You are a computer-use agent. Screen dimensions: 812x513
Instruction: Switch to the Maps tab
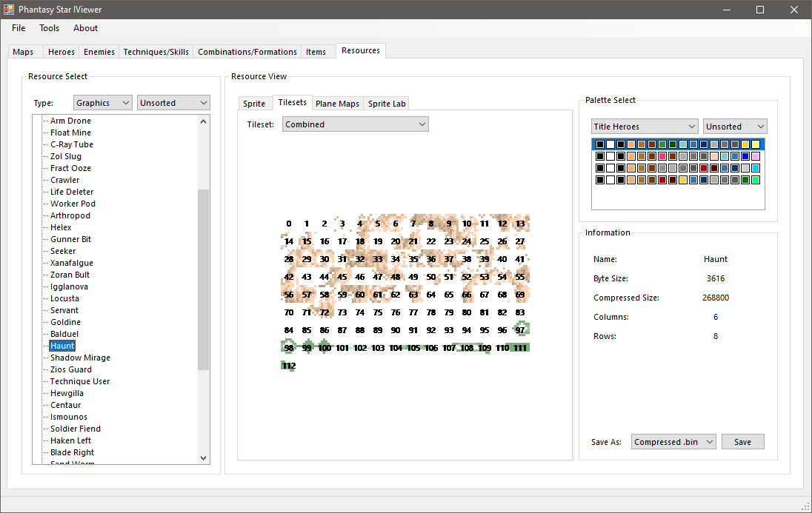tap(23, 52)
